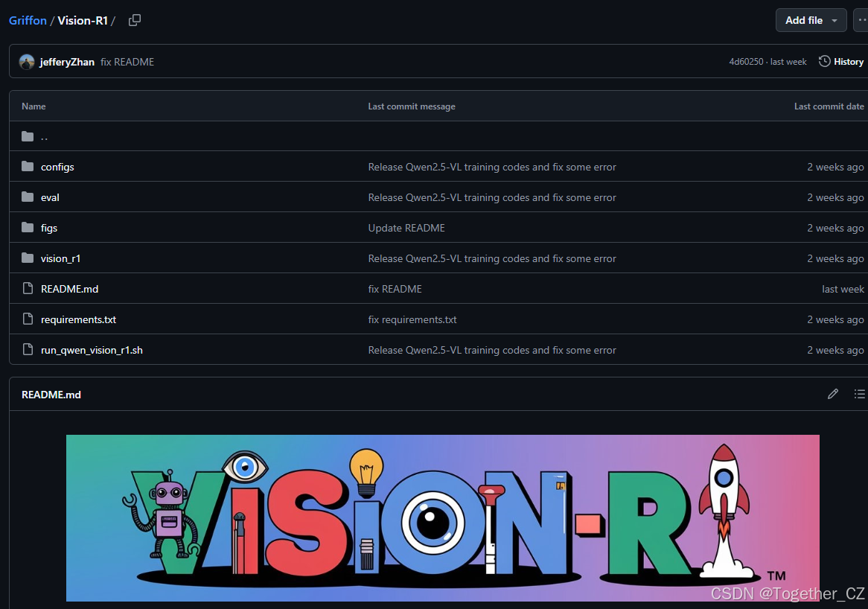Image resolution: width=868 pixels, height=609 pixels.
Task: Click the file icon beside requirements.txt
Action: [27, 319]
